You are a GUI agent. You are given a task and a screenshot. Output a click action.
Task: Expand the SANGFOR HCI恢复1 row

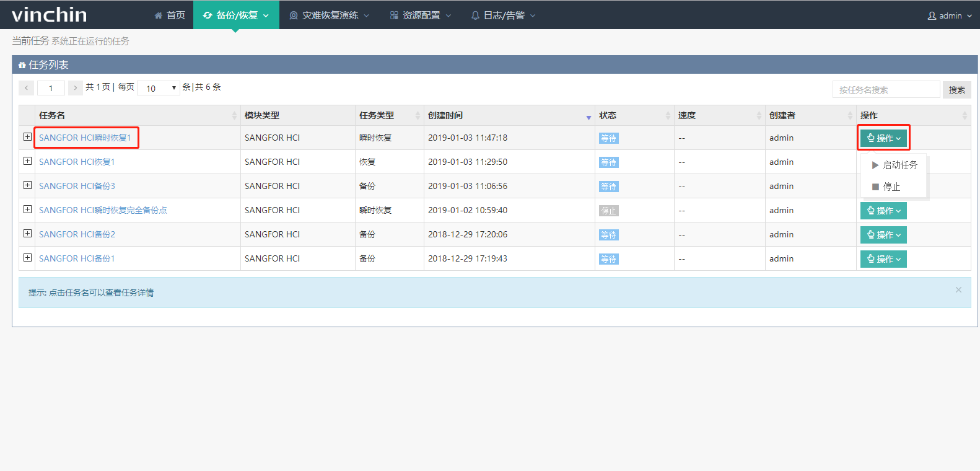point(27,161)
